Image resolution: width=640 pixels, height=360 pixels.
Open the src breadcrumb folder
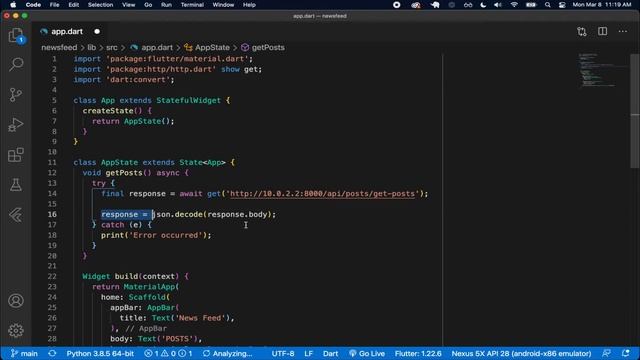tap(111, 47)
